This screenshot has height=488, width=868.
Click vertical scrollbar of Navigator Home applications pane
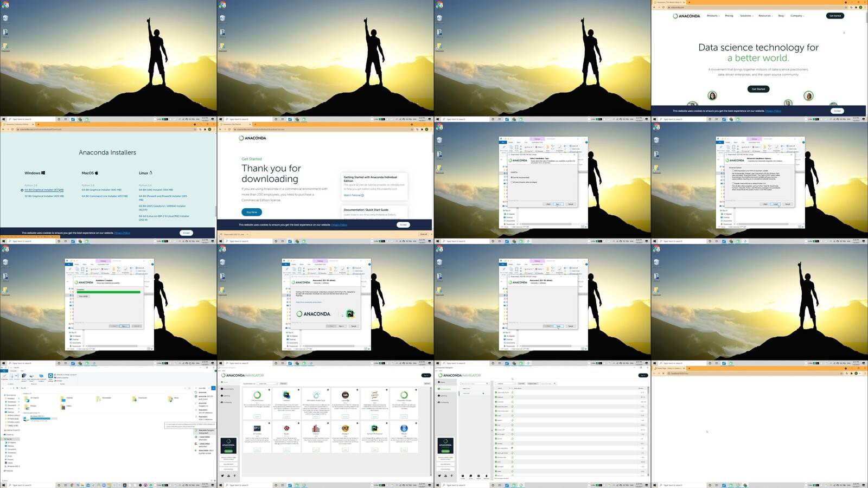pyautogui.click(x=431, y=431)
